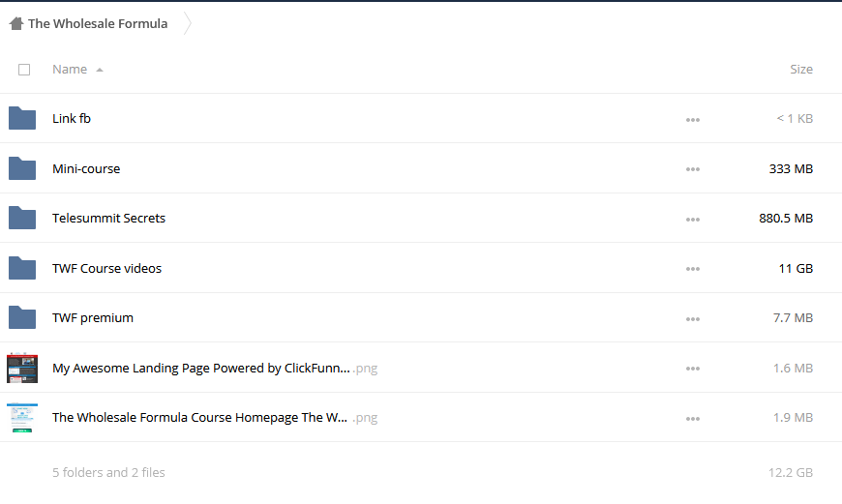842x504 pixels.
Task: Click the Telesummit Secrets folder icon
Action: click(22, 218)
